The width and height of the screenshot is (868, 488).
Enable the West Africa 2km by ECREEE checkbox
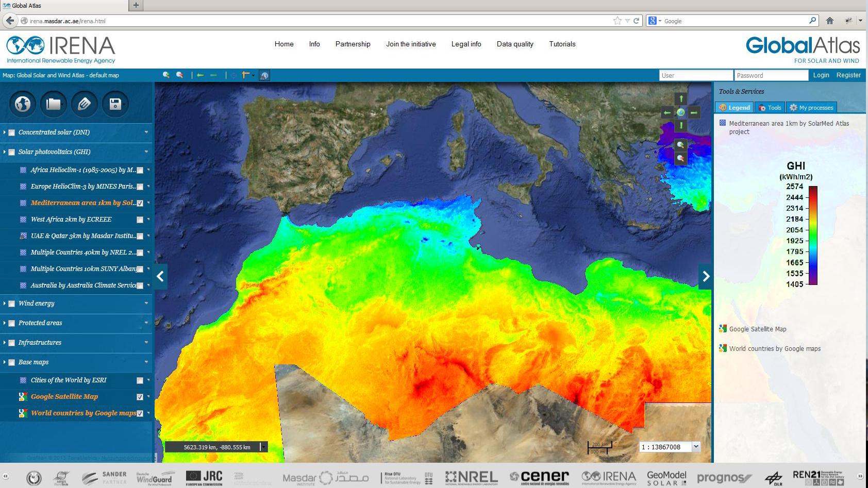[140, 220]
